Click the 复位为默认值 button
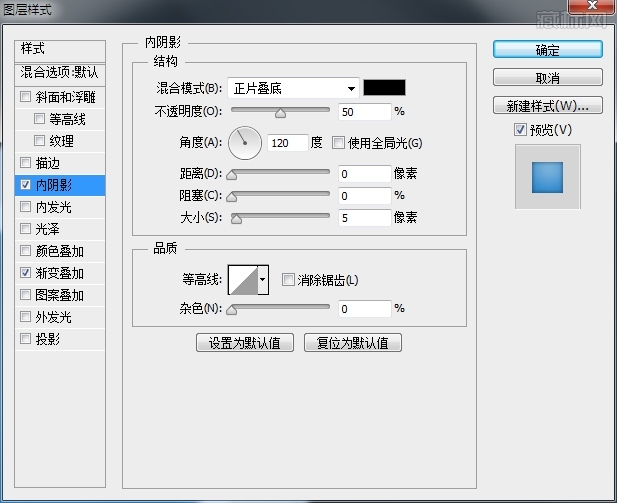This screenshot has width=617, height=503. pyautogui.click(x=353, y=343)
